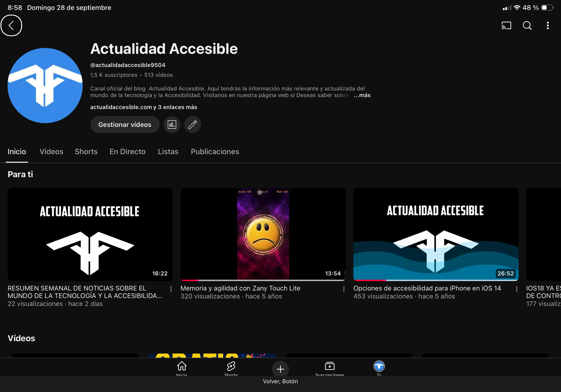
Task: Open the top-right three-dot overflow menu
Action: [548, 26]
